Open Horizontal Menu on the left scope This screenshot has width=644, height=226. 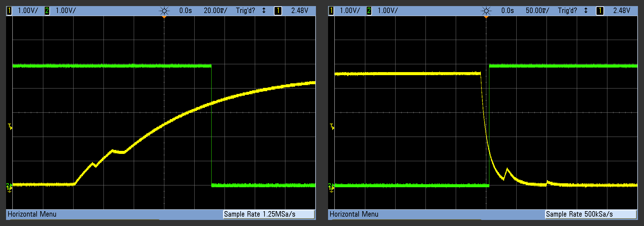(32, 214)
